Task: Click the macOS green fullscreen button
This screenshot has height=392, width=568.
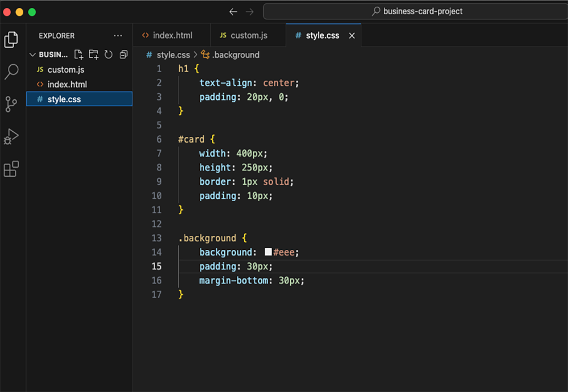Action: click(32, 12)
